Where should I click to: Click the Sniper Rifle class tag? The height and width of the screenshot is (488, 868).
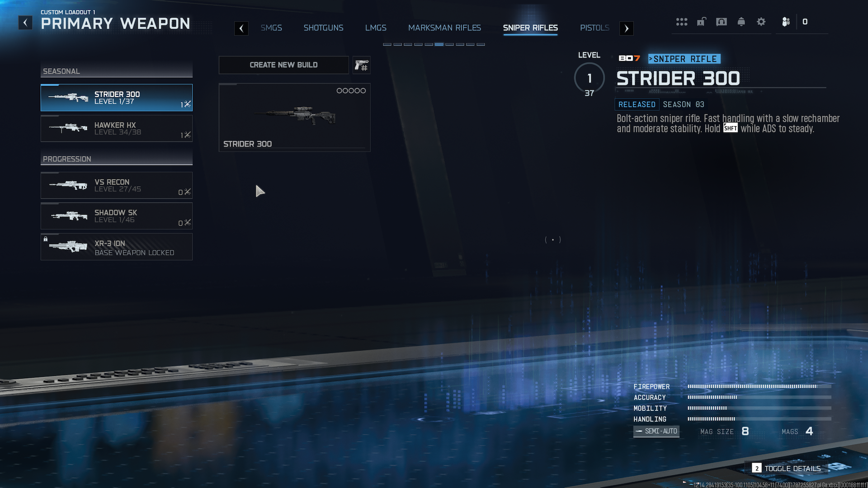(684, 59)
